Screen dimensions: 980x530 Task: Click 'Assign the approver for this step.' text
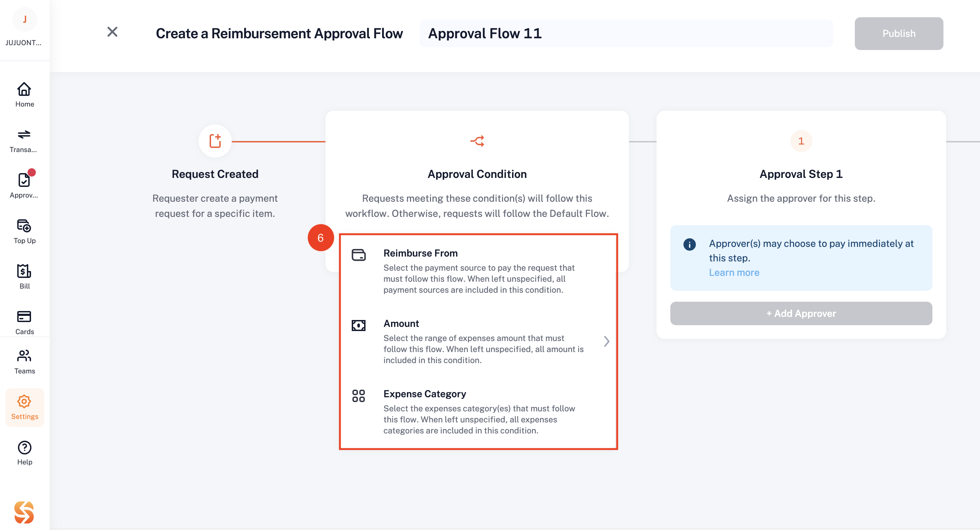point(801,198)
